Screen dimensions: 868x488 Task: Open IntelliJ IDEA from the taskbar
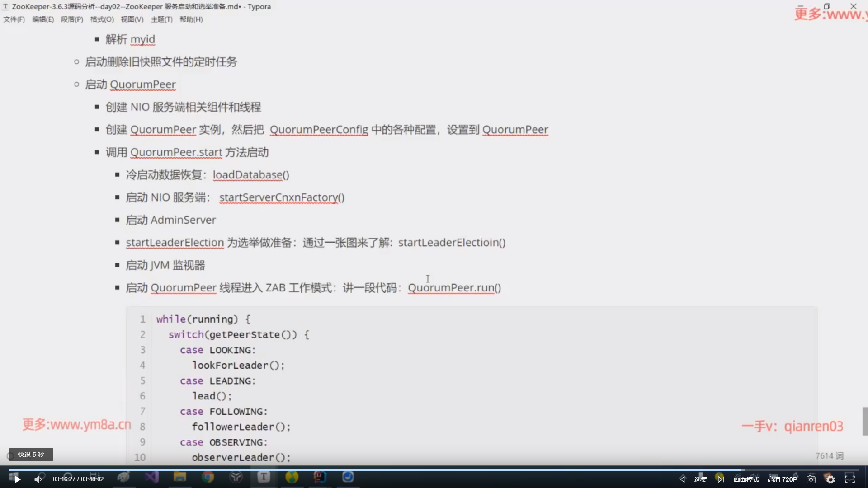(320, 477)
